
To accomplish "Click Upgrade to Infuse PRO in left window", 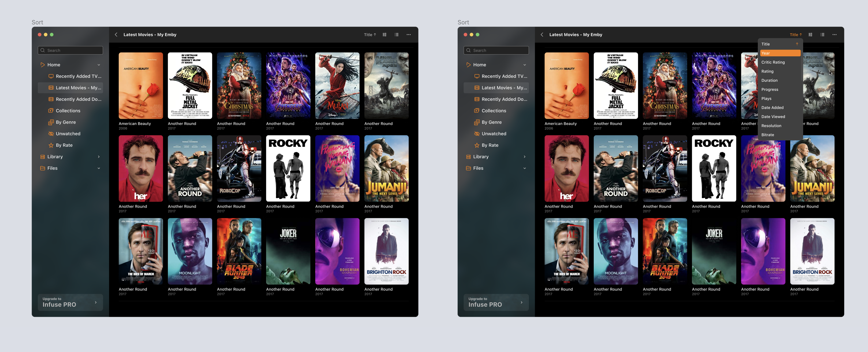I will click(70, 302).
